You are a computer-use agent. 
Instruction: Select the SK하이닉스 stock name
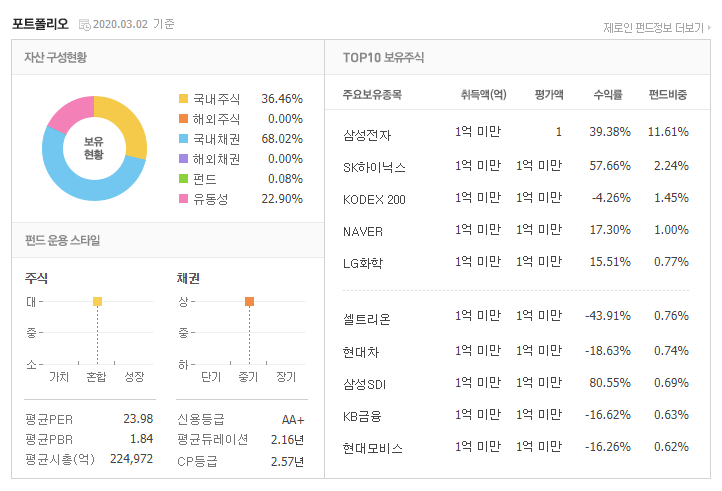coord(374,168)
